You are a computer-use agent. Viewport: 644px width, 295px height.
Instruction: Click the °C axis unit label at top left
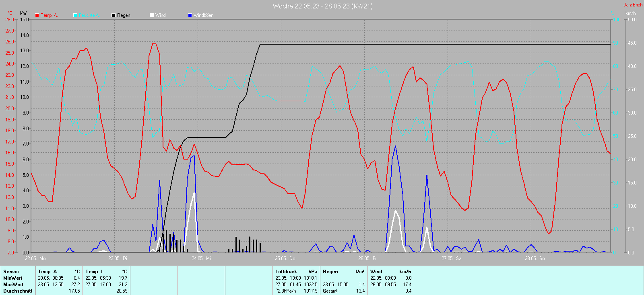click(10, 13)
